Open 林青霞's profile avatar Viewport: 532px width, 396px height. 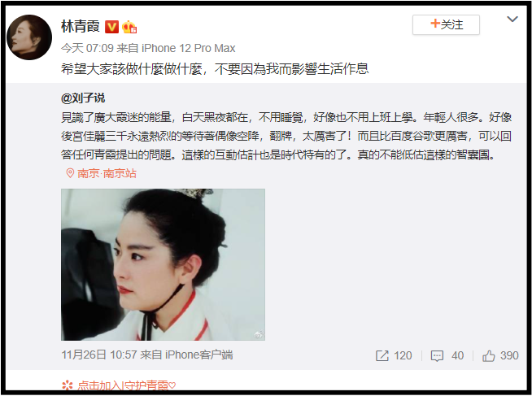pyautogui.click(x=29, y=37)
